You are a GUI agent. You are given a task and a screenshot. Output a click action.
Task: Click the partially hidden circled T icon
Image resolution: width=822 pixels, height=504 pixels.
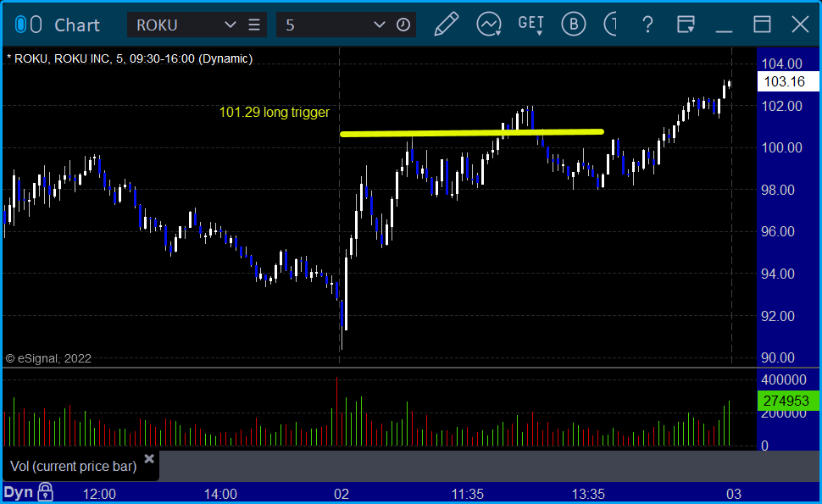(x=610, y=24)
